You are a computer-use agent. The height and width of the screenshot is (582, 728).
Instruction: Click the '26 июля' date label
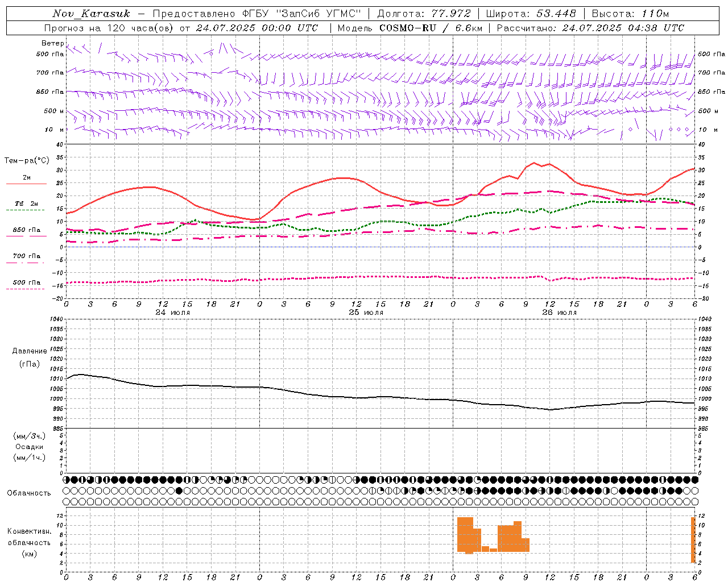click(x=560, y=313)
